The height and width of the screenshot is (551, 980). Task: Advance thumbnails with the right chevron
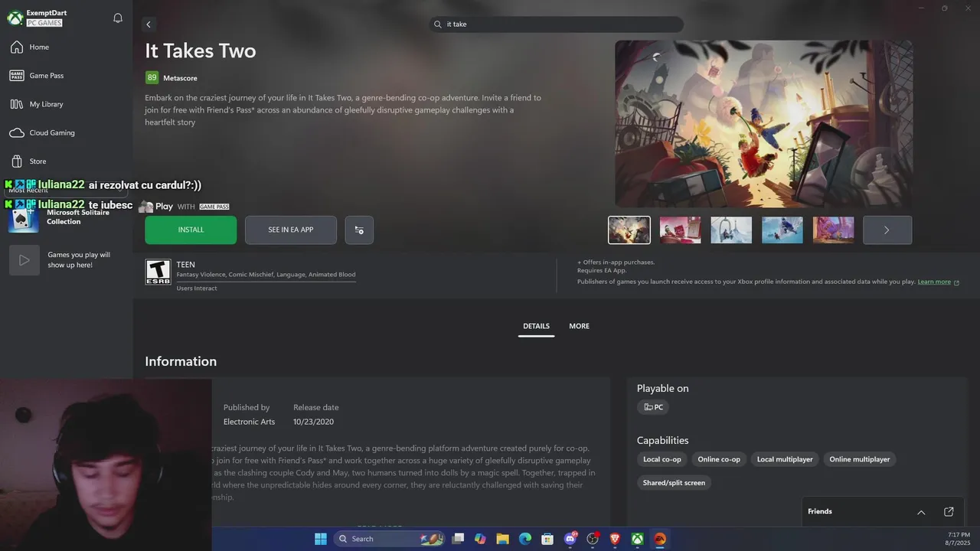[x=887, y=230]
